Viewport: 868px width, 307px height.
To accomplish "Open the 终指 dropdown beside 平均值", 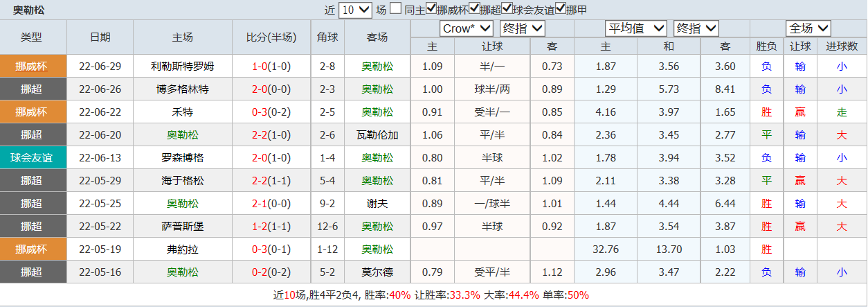I will click(x=696, y=28).
